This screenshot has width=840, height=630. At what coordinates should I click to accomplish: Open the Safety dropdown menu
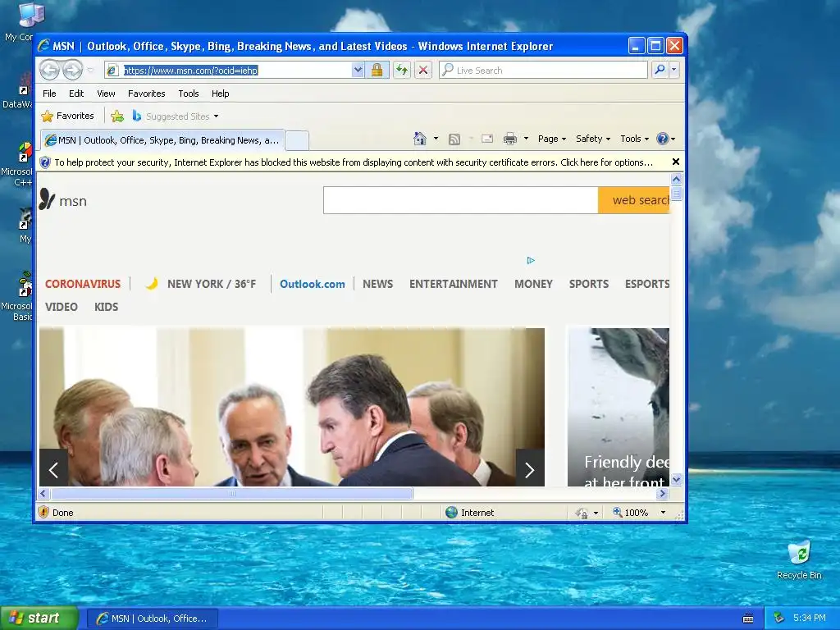(592, 139)
